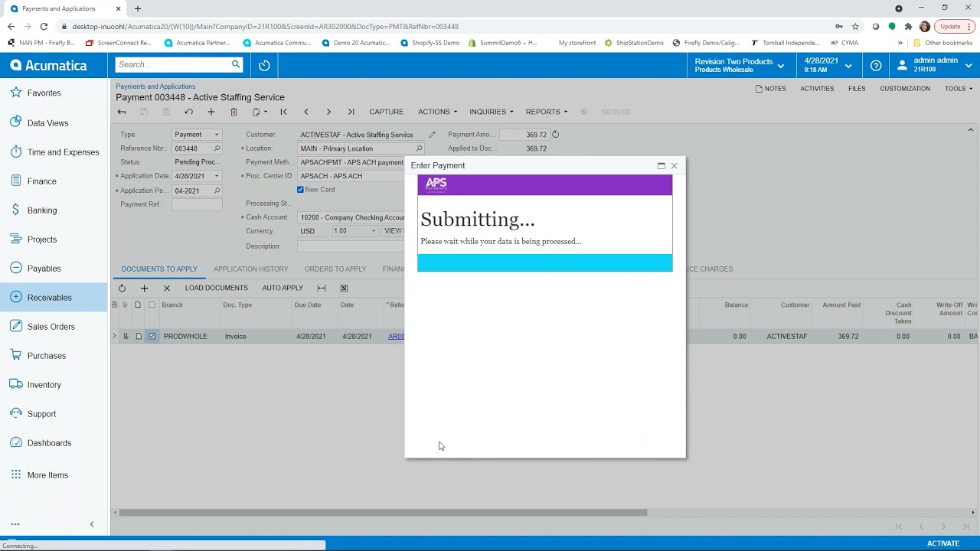
Task: Open the Tools dropdown
Action: coord(959,89)
